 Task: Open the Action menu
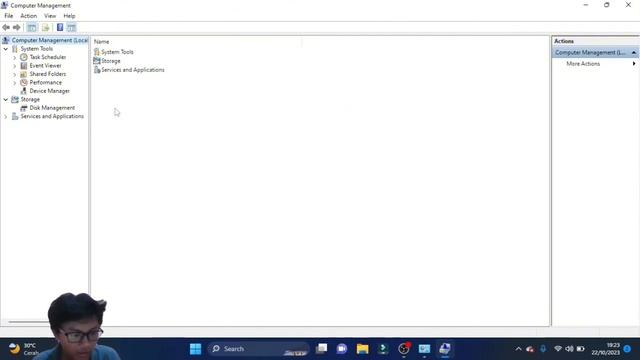[29, 16]
